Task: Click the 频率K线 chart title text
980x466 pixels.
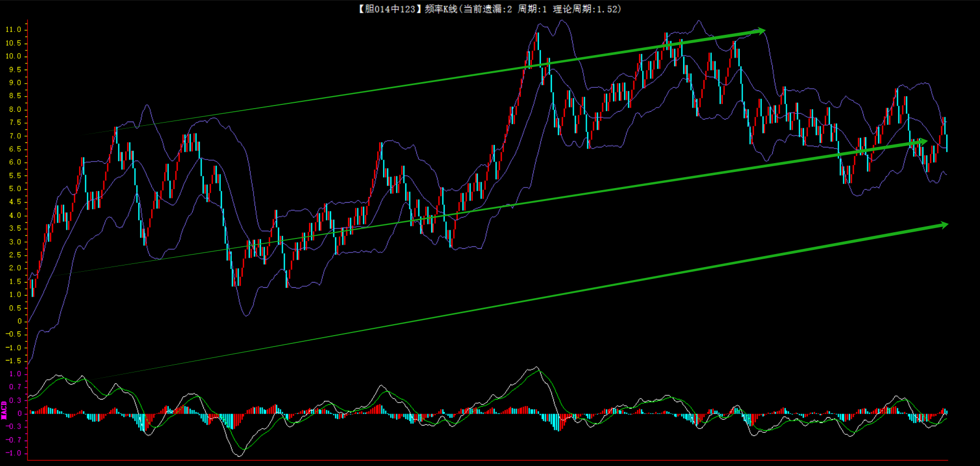Action: (441, 9)
